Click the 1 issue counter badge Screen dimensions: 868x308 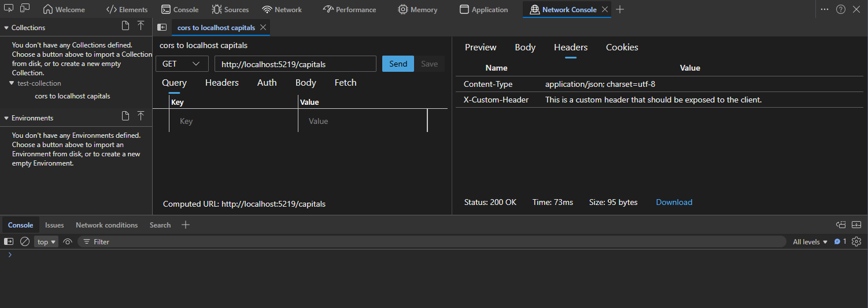click(x=840, y=241)
